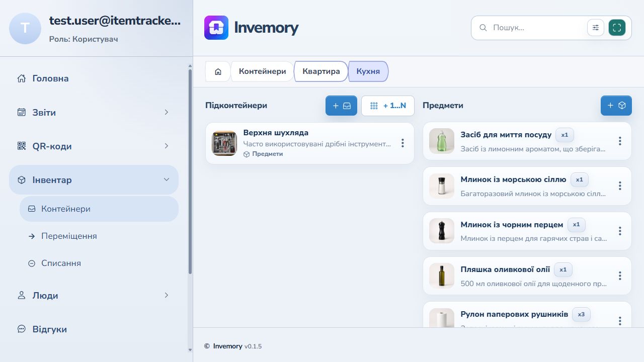This screenshot has height=362, width=644.
Task: Open the sea salt grinder thumbnail
Action: point(442,186)
